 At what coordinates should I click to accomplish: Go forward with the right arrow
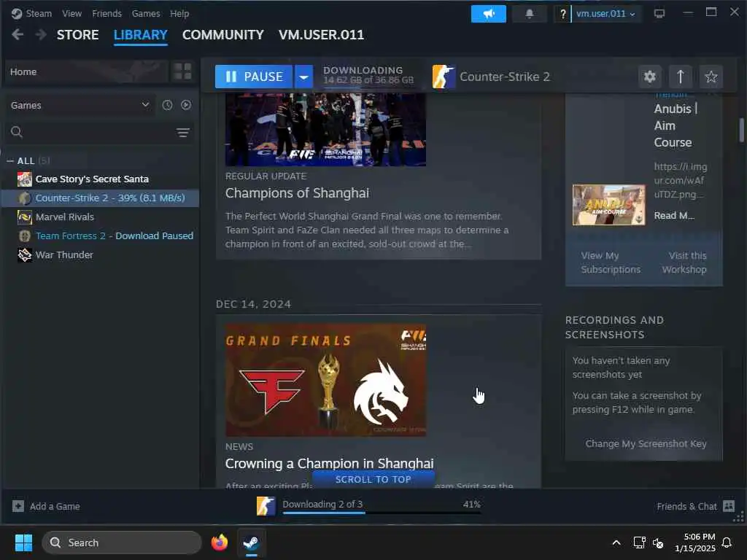point(41,34)
